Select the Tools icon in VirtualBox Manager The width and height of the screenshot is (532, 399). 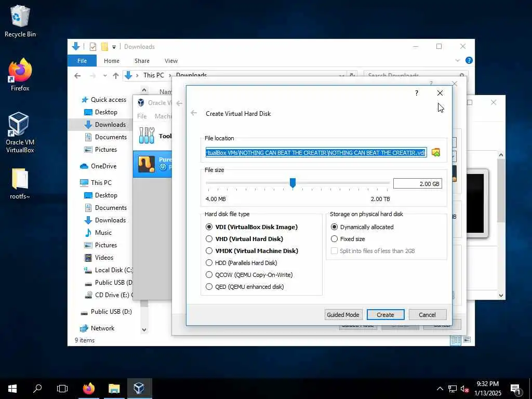147,136
